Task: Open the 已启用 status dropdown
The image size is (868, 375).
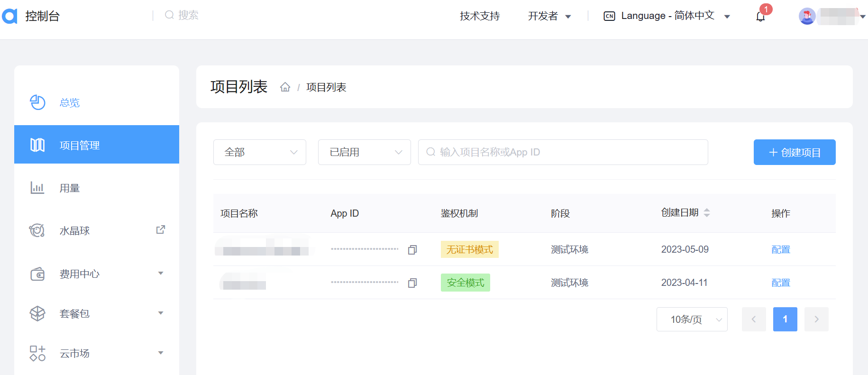Action: (365, 152)
